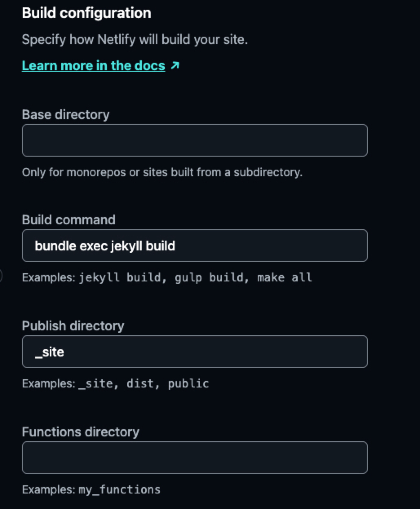420x509 pixels.
Task: Click the Publish directory input field
Action: [x=195, y=351]
